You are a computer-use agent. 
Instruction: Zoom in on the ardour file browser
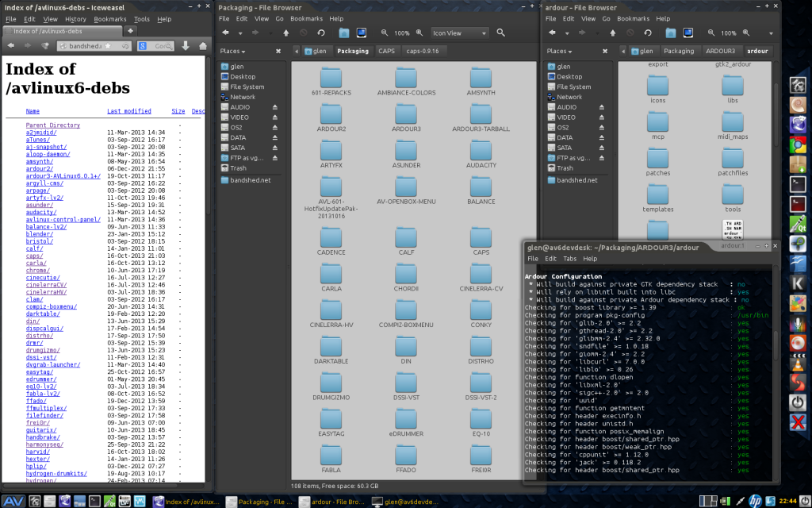click(746, 33)
